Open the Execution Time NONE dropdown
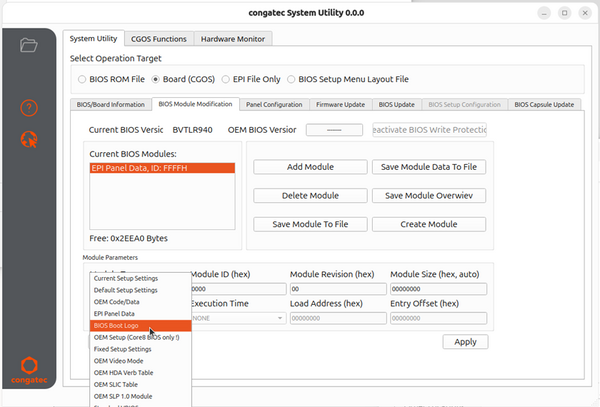600x407 pixels. [237, 318]
